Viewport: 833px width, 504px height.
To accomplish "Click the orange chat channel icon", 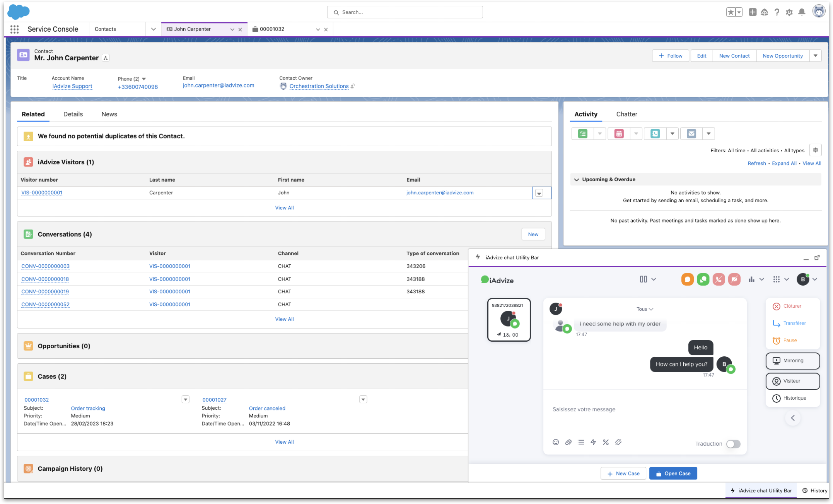I will 687,279.
